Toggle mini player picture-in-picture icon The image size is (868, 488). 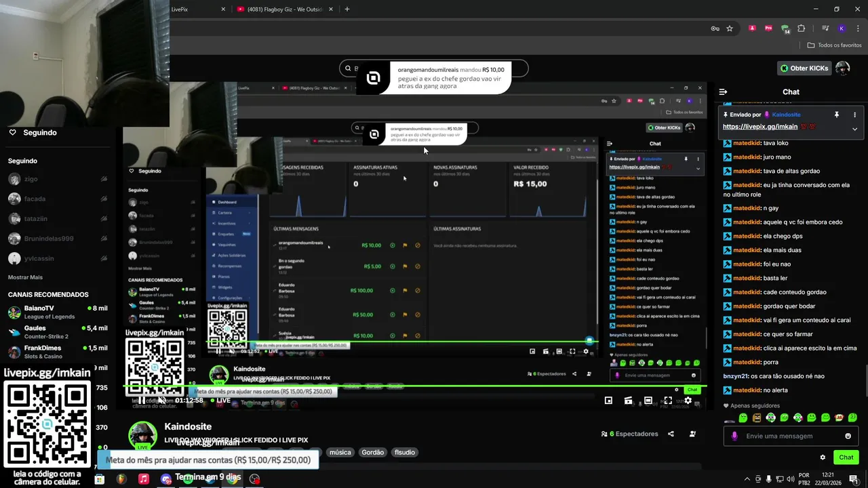pos(608,401)
